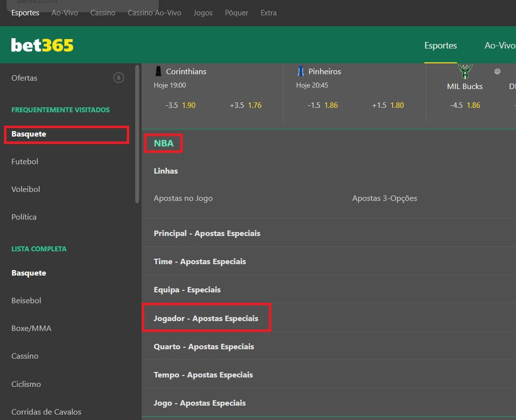
Task: Open the Ofertas coin icon
Action: point(119,78)
